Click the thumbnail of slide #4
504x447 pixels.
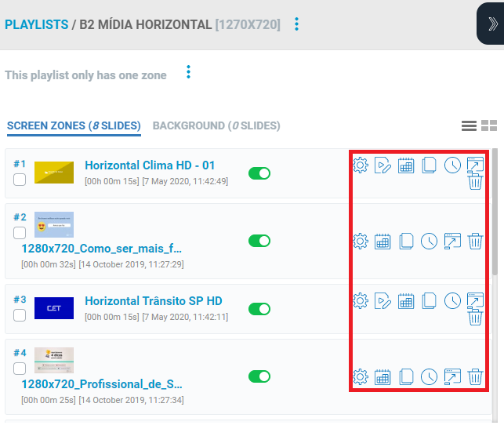(x=54, y=360)
